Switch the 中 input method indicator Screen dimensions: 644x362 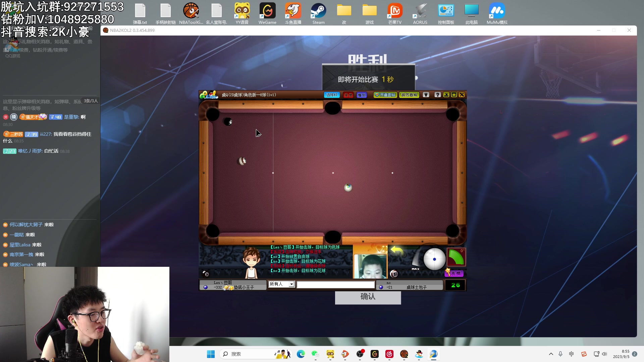[572, 354]
